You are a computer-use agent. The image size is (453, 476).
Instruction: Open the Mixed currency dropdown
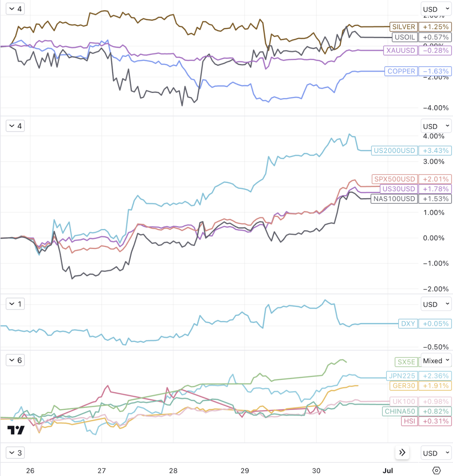[436, 360]
